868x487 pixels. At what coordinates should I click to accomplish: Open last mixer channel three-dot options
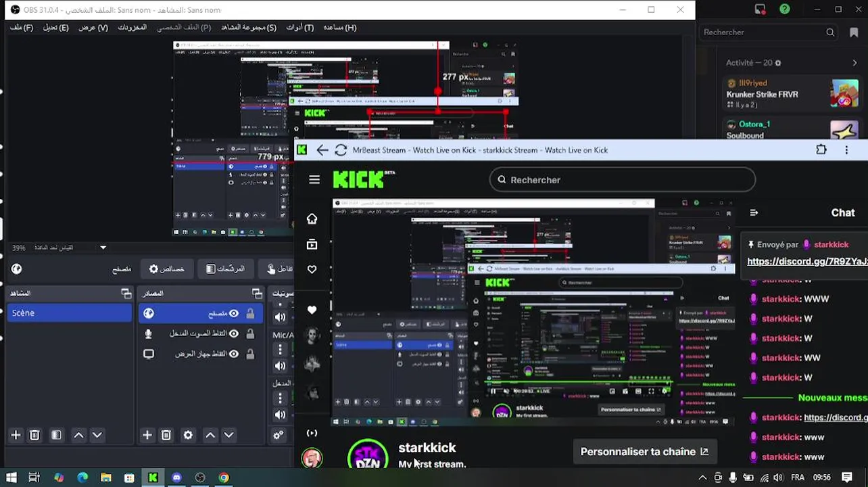click(280, 398)
